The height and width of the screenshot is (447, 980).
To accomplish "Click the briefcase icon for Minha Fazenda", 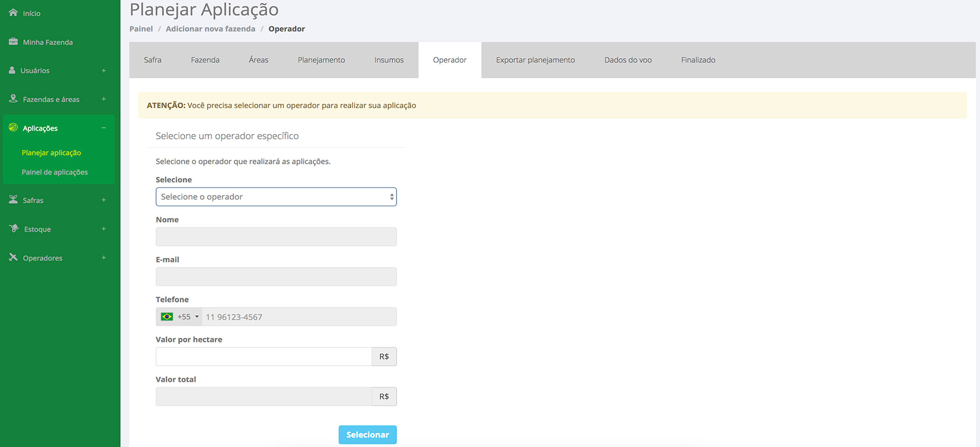I will (13, 42).
